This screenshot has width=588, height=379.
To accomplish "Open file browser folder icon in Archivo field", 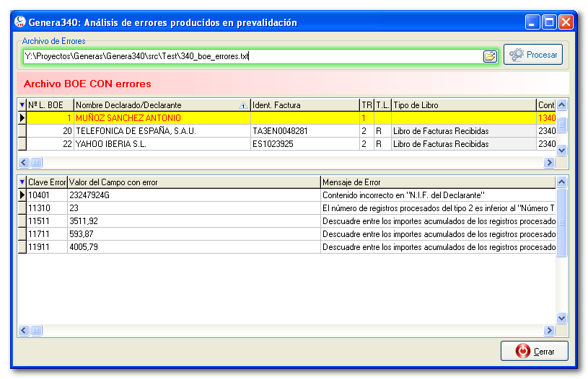I will coord(490,56).
